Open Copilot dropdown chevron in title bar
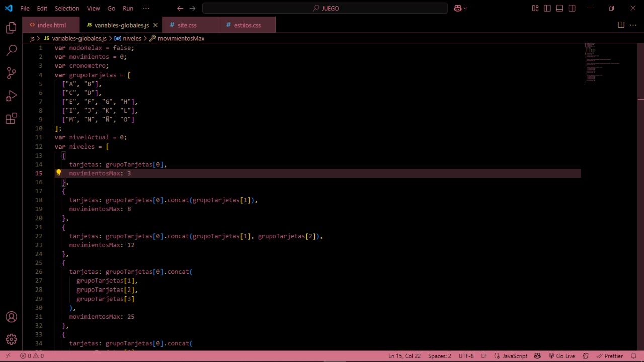644x362 pixels. tap(465, 8)
